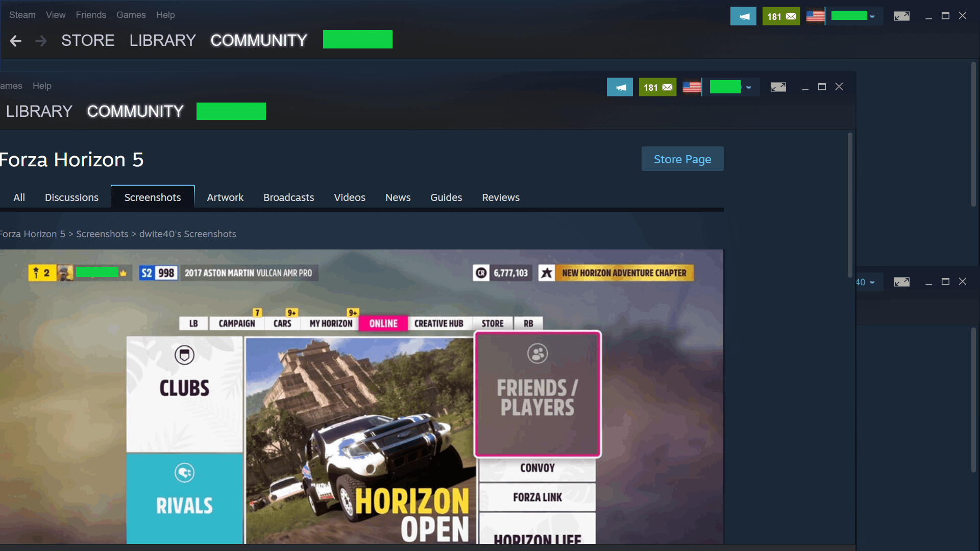980x551 pixels.
Task: Click the COMMUNITY navigation link
Action: point(258,40)
